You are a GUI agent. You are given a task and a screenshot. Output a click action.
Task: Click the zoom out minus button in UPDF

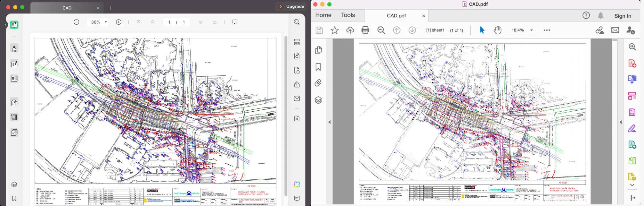point(76,22)
